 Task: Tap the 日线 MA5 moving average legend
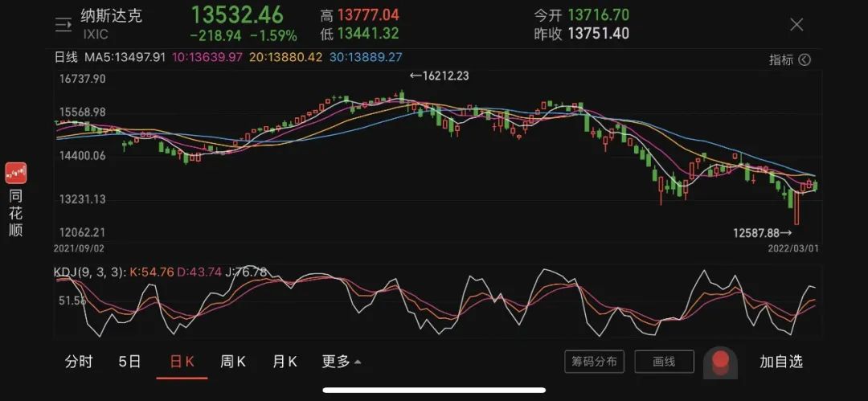click(109, 57)
